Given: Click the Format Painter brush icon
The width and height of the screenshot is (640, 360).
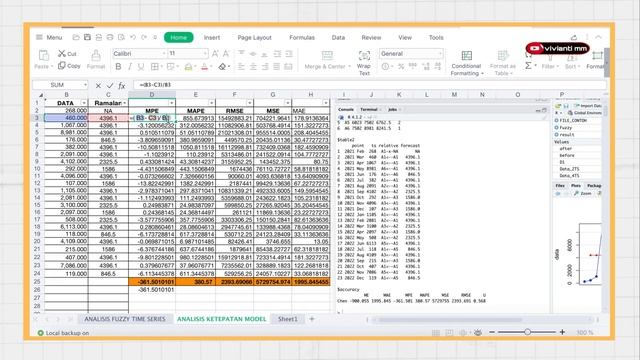Looking at the screenshot, I should coord(96,56).
